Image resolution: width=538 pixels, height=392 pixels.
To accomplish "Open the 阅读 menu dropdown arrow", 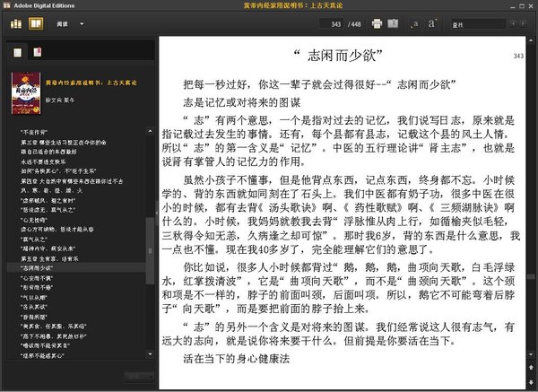I will (82, 24).
